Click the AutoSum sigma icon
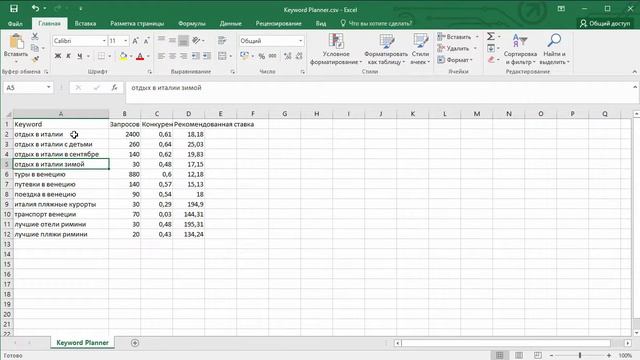This screenshot has width=640, height=360. pyautogui.click(x=491, y=37)
